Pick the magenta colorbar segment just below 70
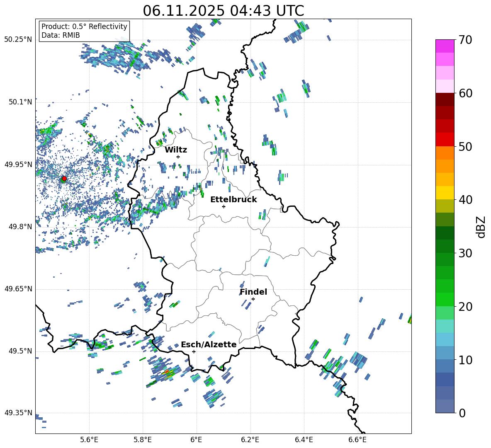Image resolution: width=491 pixels, height=448 pixels. coord(445,46)
